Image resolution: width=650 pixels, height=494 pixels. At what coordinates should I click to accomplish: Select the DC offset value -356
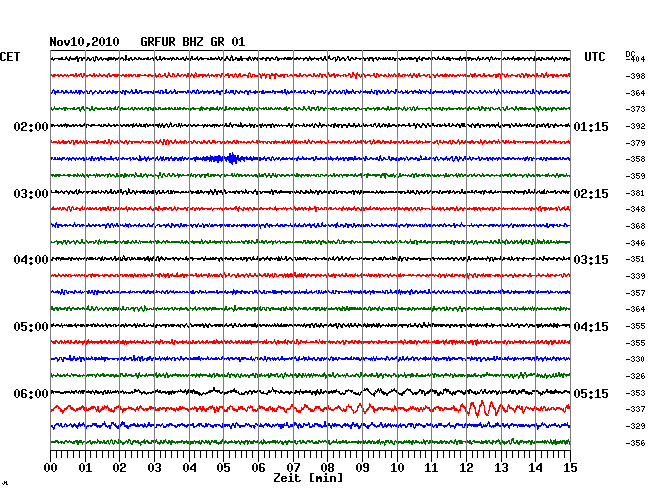coord(635,443)
